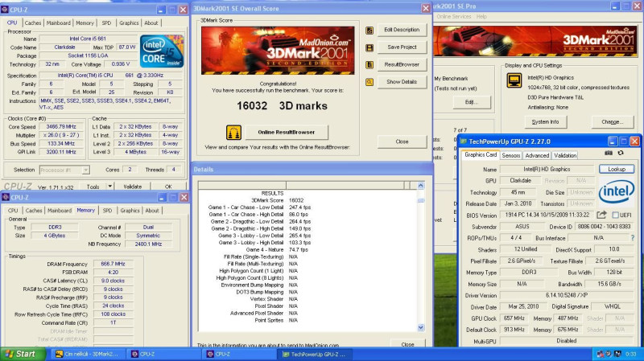This screenshot has height=361, width=644.
Task: Click the Multi-GPU Disabled field in GPU-Z
Action: [567, 341]
